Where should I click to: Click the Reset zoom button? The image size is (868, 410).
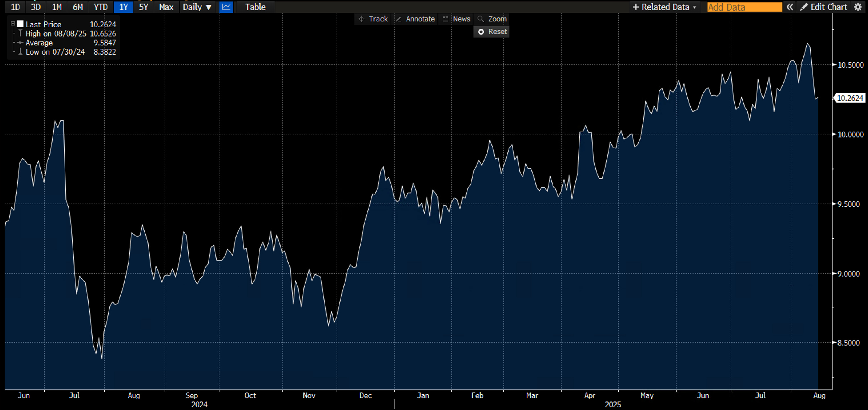492,32
